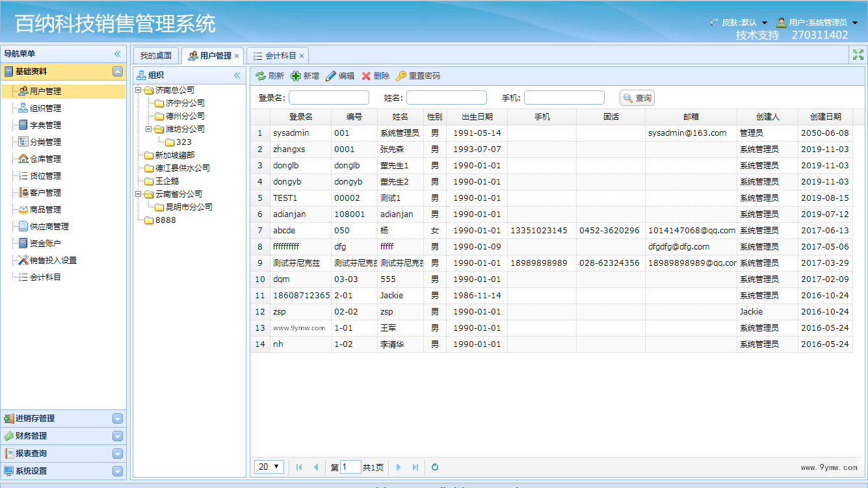Click the 查询 search button
This screenshot has height=488, width=868.
637,98
